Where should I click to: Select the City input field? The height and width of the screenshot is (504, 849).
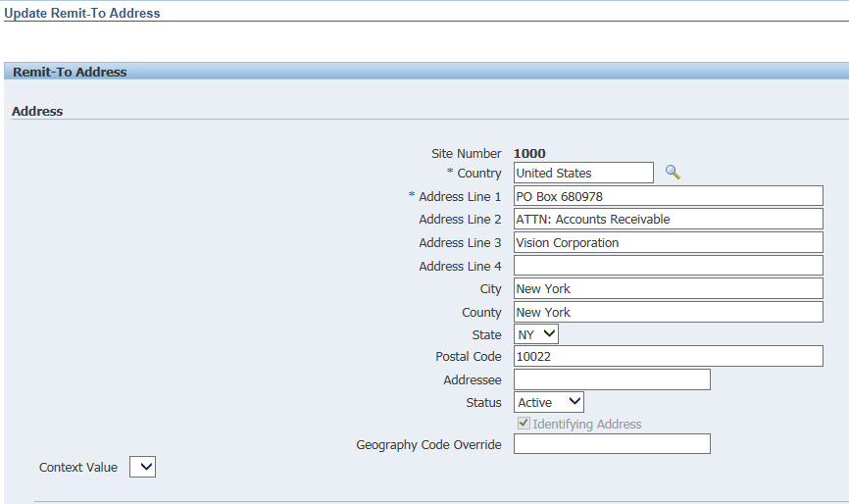[x=668, y=288]
